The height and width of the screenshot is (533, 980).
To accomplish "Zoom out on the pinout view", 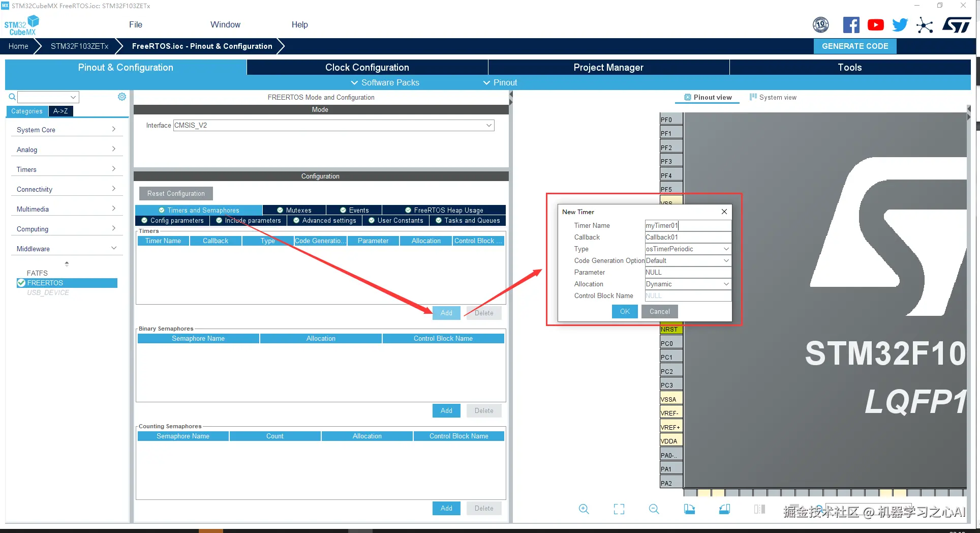I will tap(654, 509).
